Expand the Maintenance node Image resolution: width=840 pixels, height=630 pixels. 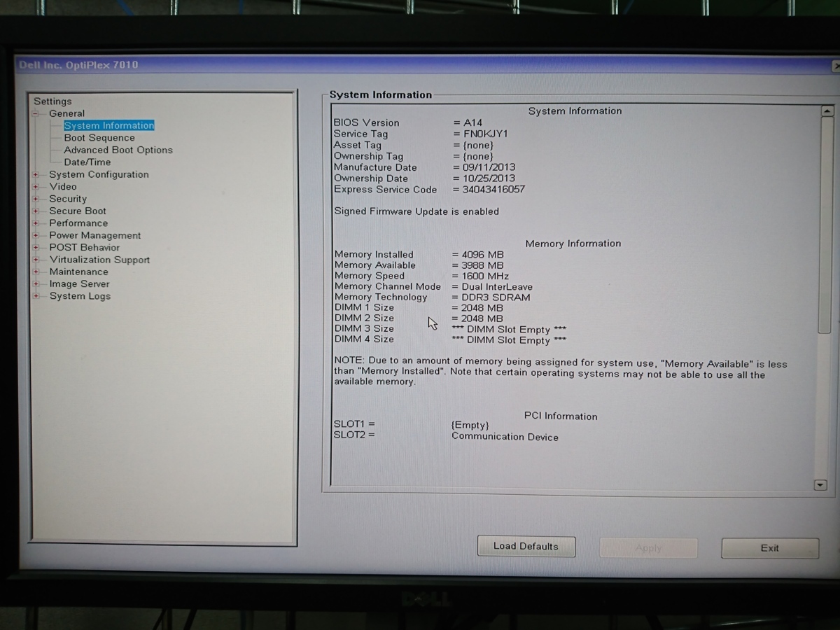tap(36, 272)
